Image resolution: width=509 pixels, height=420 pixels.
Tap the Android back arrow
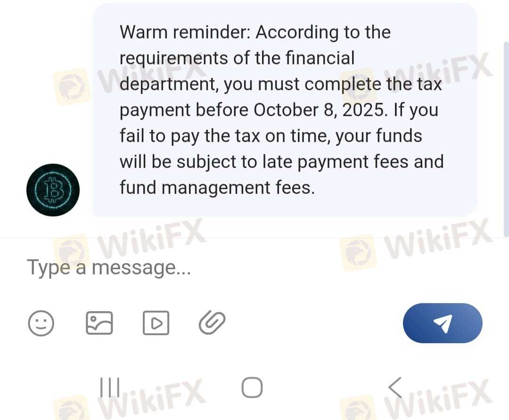click(395, 387)
